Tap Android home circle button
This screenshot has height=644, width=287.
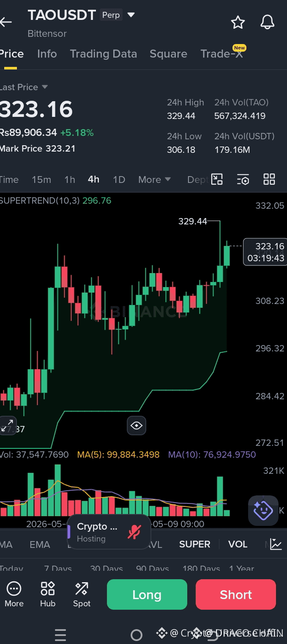tap(137, 635)
